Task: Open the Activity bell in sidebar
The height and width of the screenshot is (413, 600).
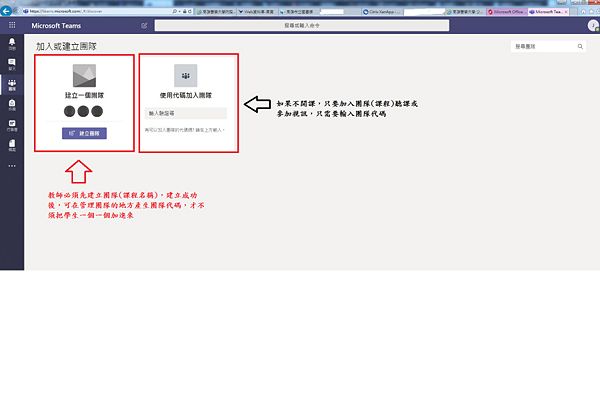Action: tap(11, 46)
